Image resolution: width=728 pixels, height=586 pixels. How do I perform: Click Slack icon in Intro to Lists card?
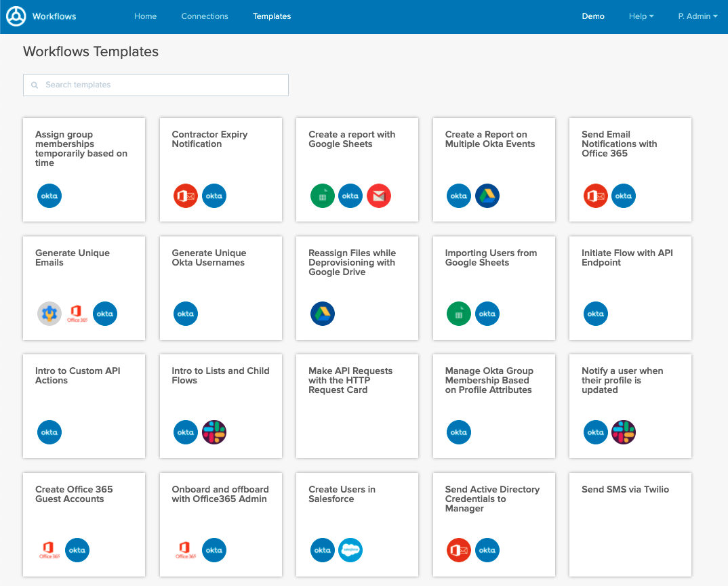coord(214,432)
